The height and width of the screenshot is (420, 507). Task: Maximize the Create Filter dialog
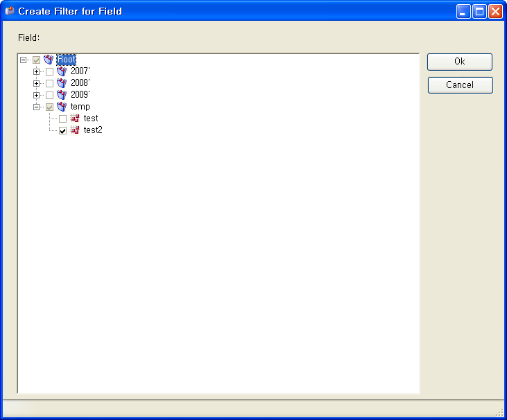(479, 12)
